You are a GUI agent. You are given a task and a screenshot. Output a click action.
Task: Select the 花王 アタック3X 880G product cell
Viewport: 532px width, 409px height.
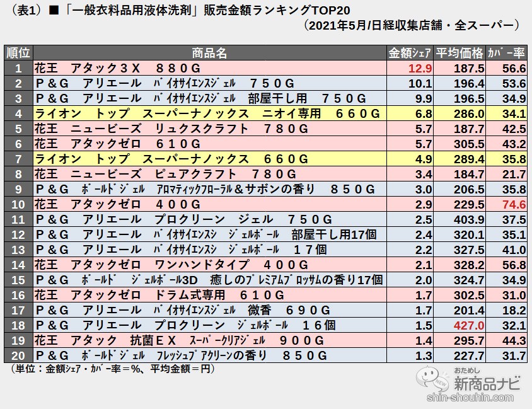coord(209,68)
